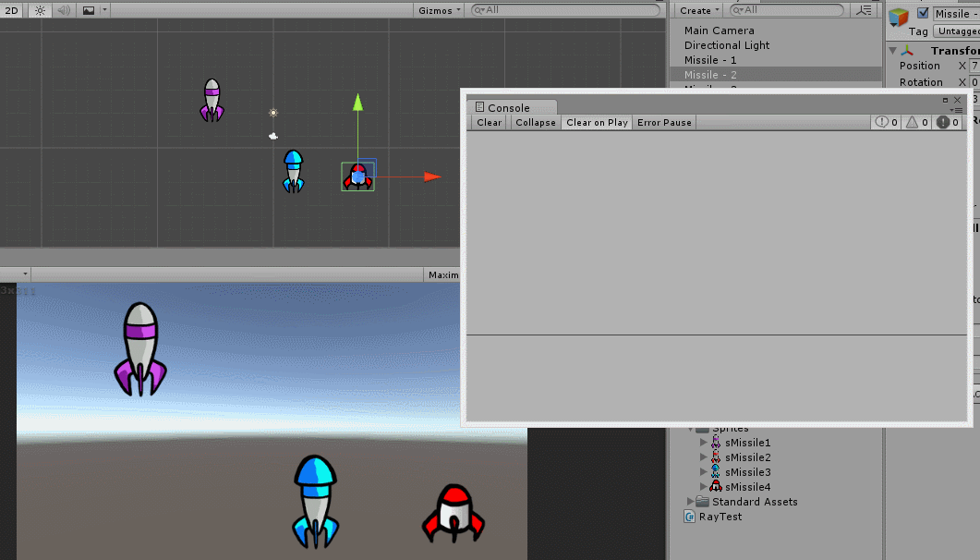
Task: Enable Error Pause in the Console
Action: [x=663, y=122]
